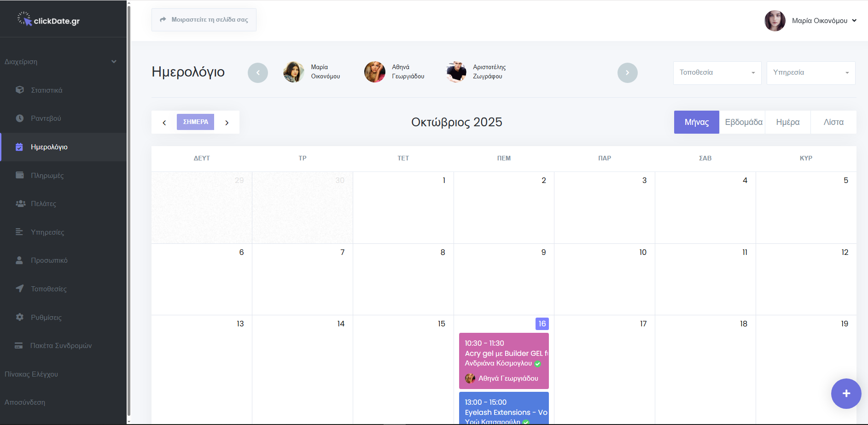The image size is (868, 425).
Task: Click the Statistics cube icon in sidebar
Action: 19,90
